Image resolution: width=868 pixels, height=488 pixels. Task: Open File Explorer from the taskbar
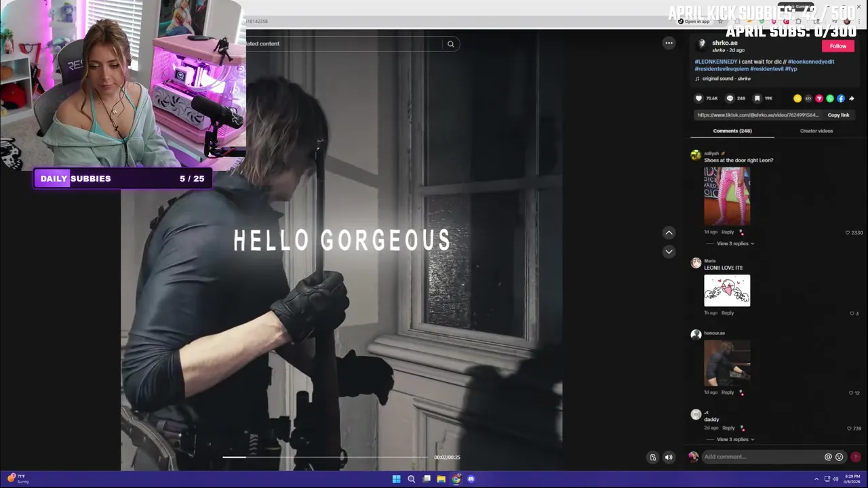pos(441,479)
